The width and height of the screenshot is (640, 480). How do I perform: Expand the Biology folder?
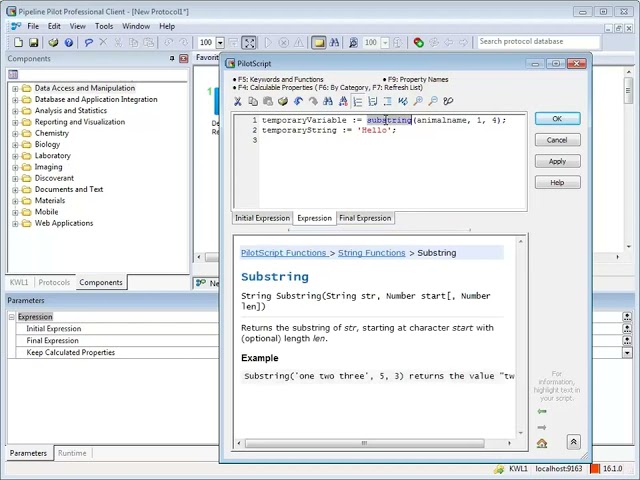point(15,144)
